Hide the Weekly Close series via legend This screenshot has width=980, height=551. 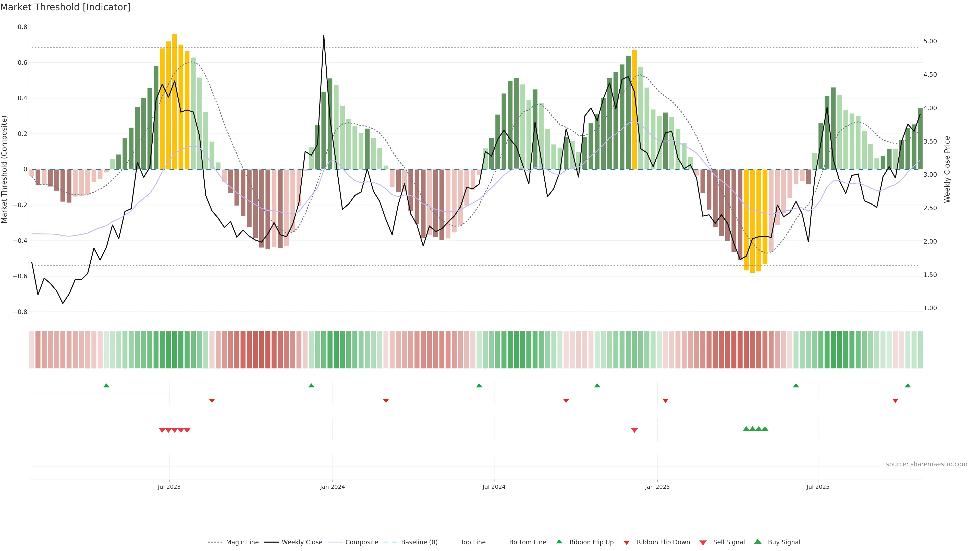[x=302, y=542]
